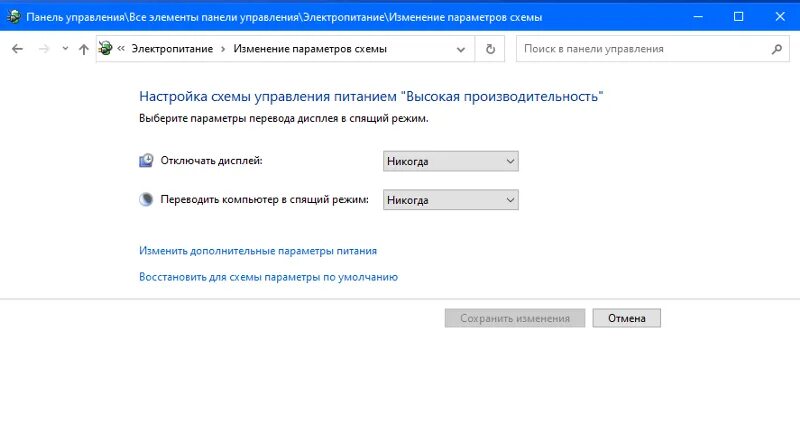
Task: Open the Отключать дисплей dropdown
Action: coord(451,161)
